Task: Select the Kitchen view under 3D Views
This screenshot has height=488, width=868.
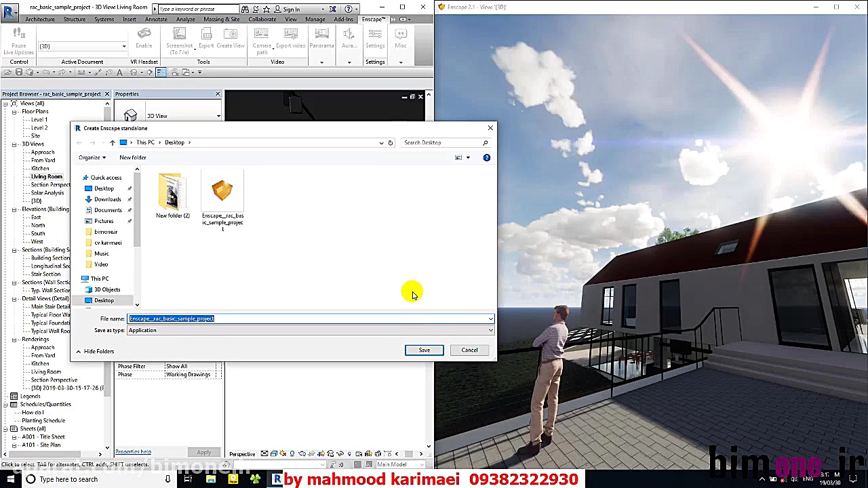Action: coord(40,168)
